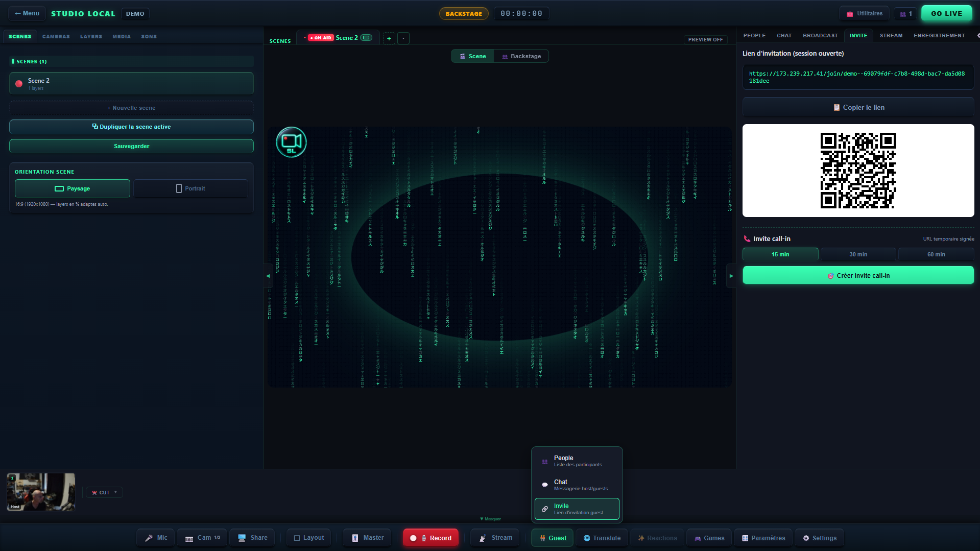Toggle the Guest menu button

coord(553,538)
